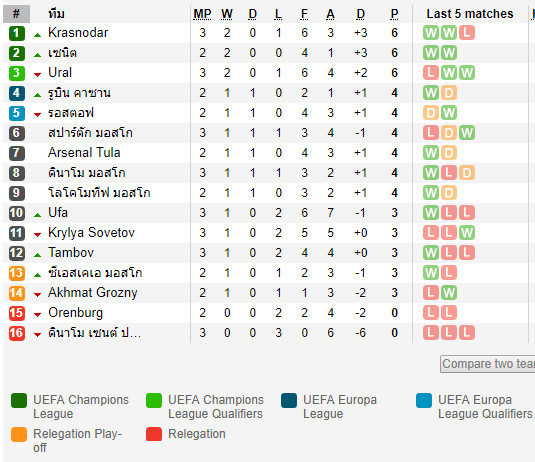535x462 pixels.
Task: Open the Arsenal Tula team link
Action: tap(84, 153)
